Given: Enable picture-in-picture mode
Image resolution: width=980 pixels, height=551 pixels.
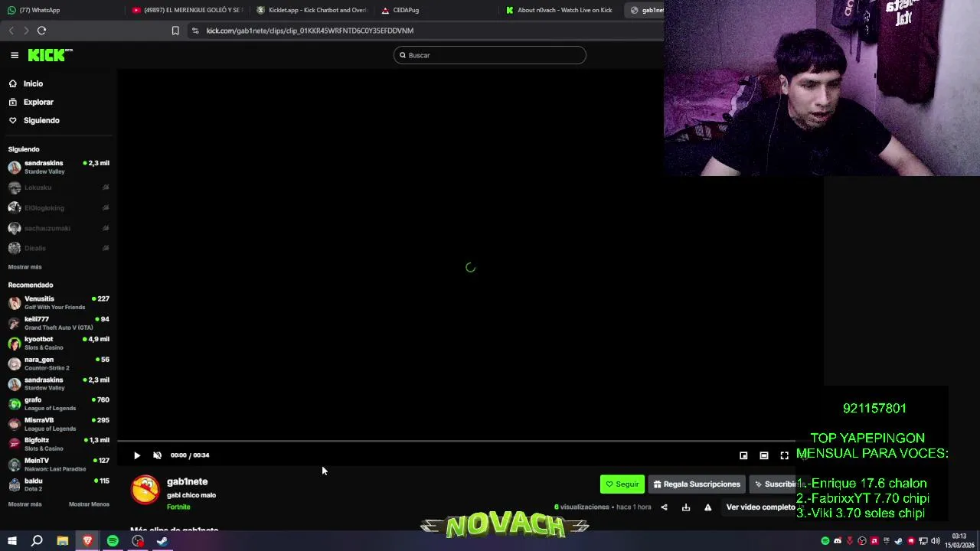Looking at the screenshot, I should [743, 455].
